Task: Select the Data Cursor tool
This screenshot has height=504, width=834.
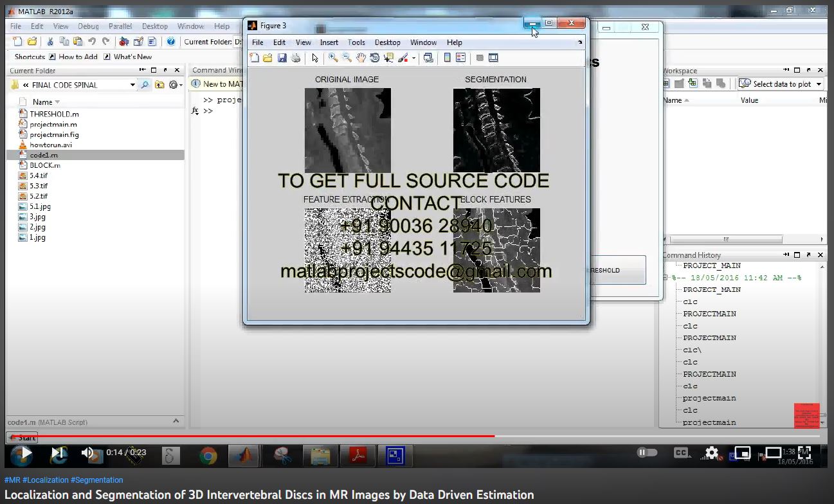Action: (x=388, y=58)
